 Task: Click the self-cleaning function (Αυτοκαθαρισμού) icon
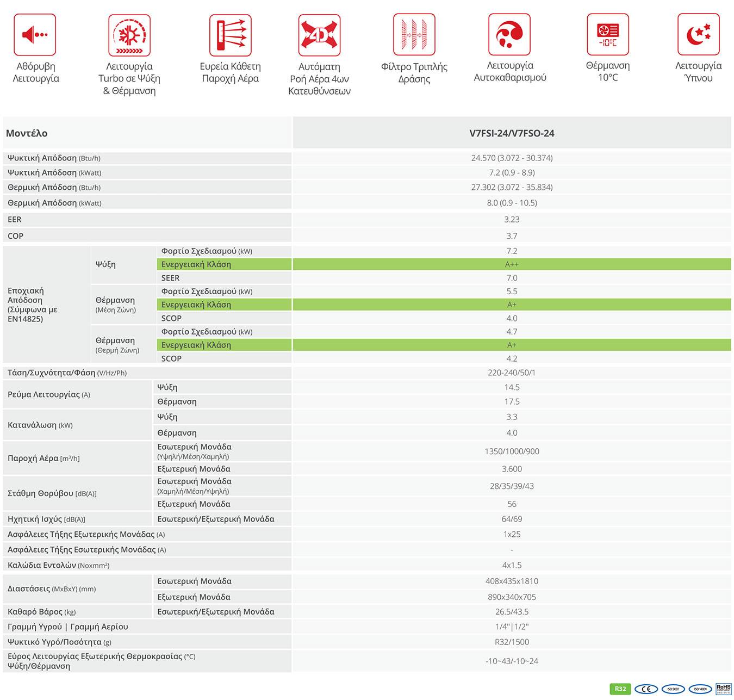509,35
